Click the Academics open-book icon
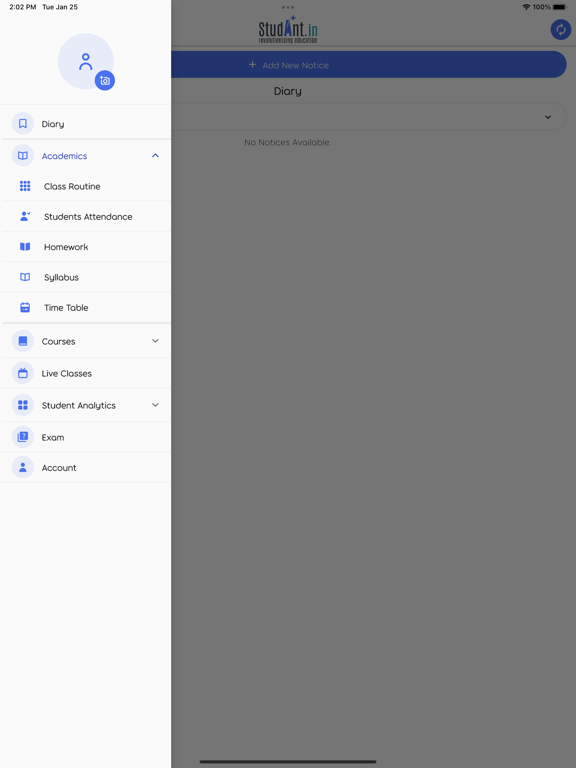 (x=23, y=155)
